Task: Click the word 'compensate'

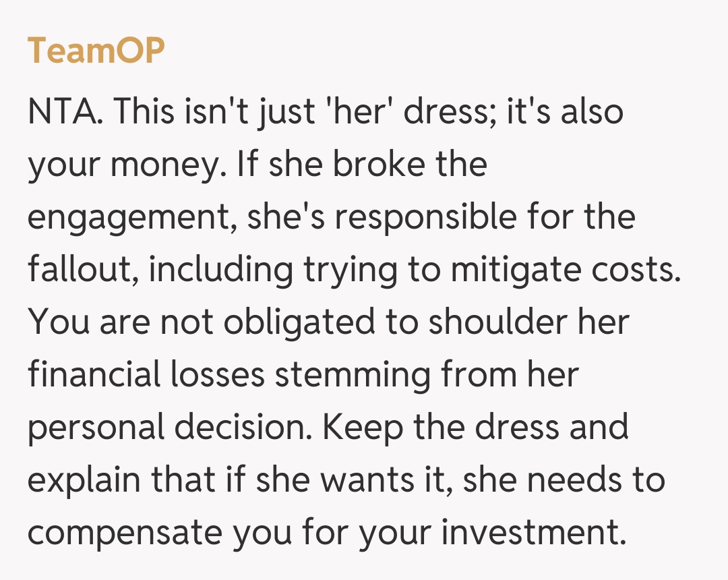Action: click(124, 533)
